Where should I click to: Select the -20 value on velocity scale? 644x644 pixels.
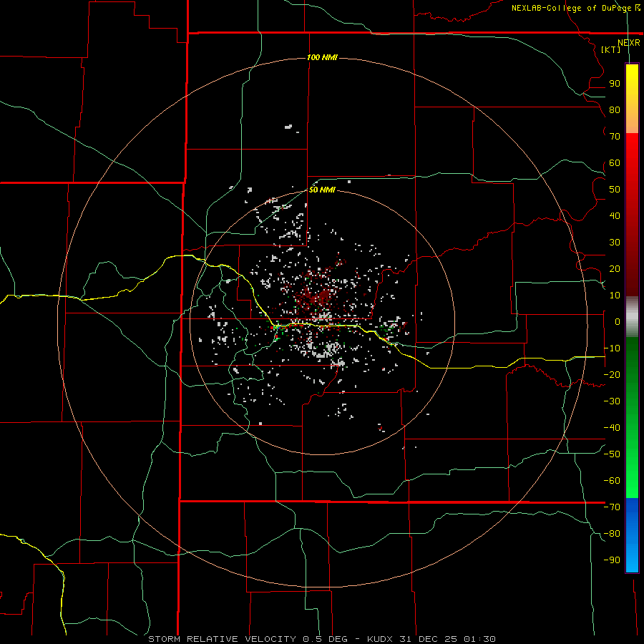tap(612, 375)
